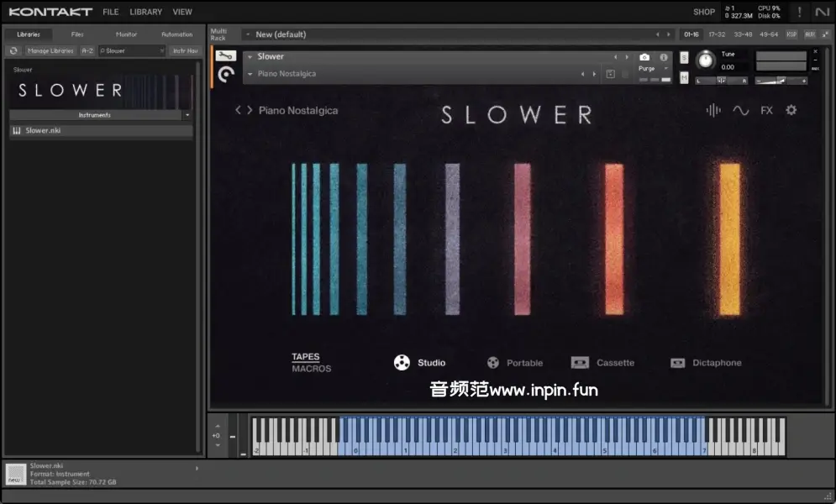Screen dimensions: 836x504
Task: Click the Native Instruments logo
Action: (x=823, y=12)
